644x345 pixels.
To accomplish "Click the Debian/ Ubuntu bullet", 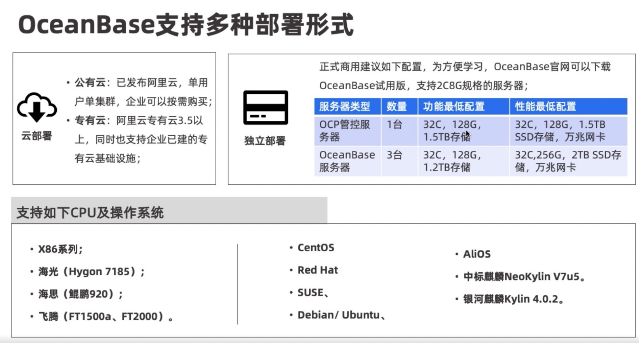I will [341, 315].
